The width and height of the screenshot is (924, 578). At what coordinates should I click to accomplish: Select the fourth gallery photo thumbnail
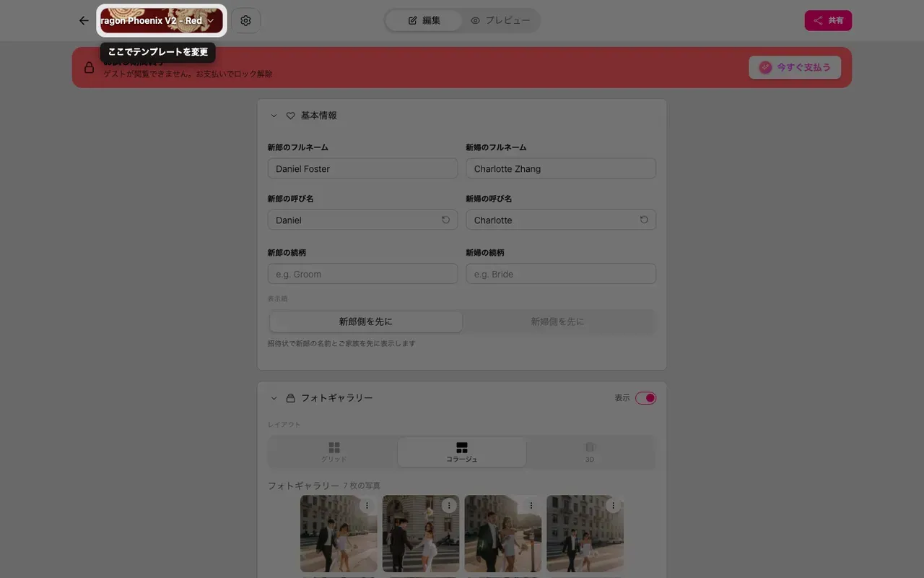[x=585, y=534]
